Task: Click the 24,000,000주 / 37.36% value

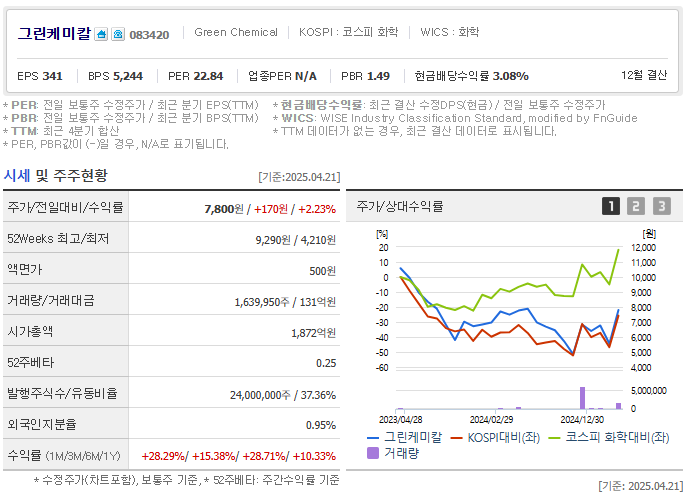Action: pyautogui.click(x=283, y=395)
